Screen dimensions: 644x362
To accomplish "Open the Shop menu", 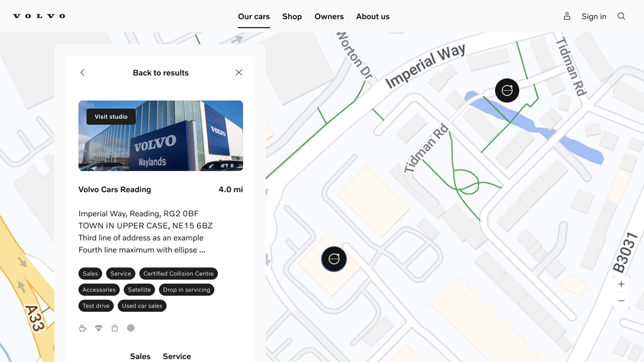I will coord(292,16).
